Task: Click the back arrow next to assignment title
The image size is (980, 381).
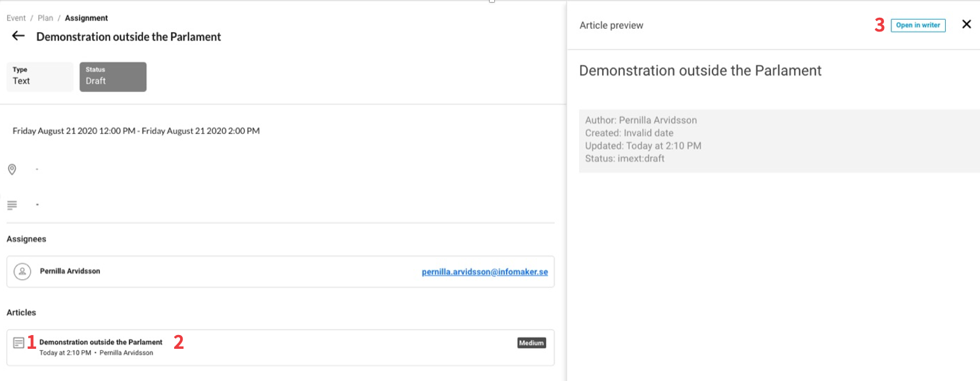Action: click(18, 35)
